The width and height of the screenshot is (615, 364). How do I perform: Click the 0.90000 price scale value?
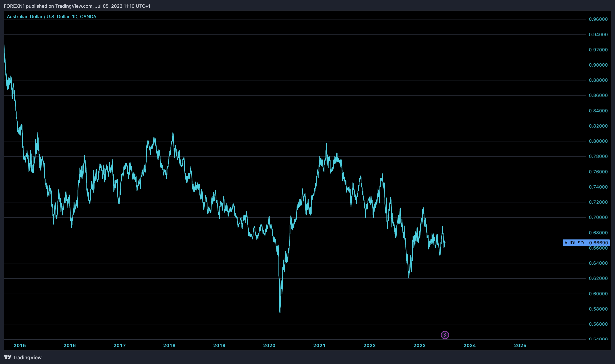tap(598, 65)
